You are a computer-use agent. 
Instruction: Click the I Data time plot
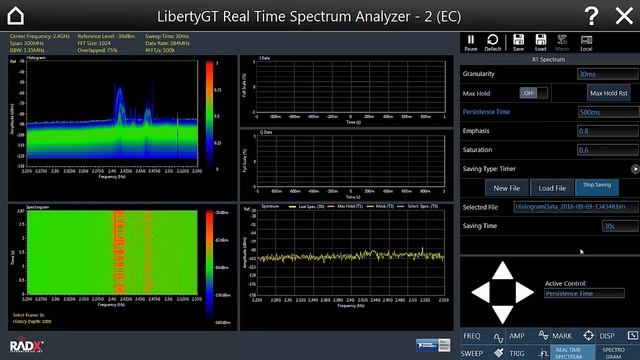[x=351, y=87]
